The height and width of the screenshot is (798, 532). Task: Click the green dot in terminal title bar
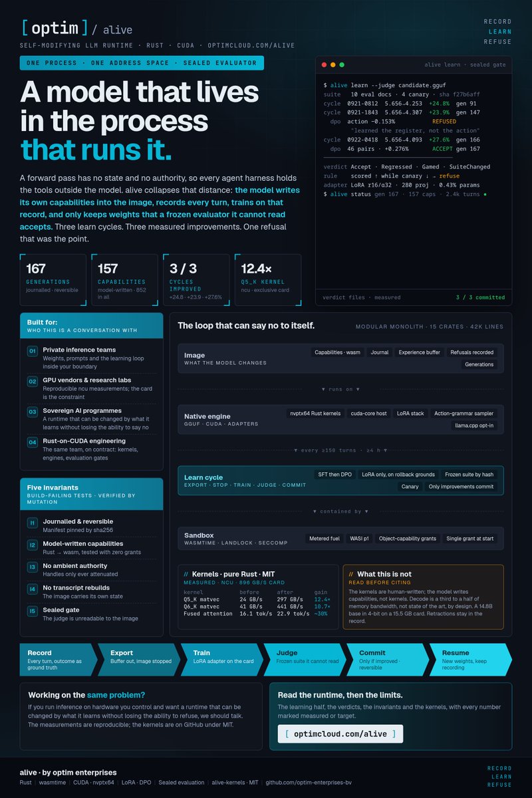click(x=342, y=65)
